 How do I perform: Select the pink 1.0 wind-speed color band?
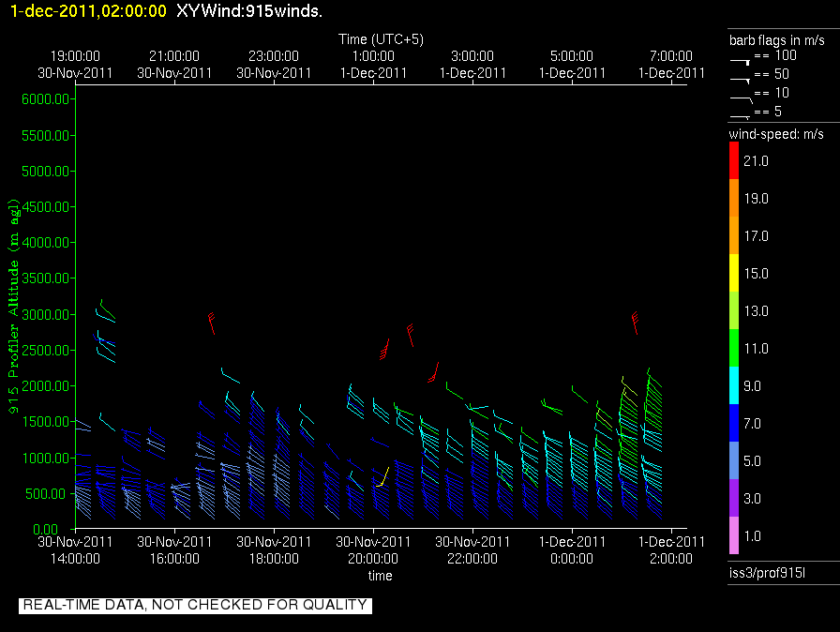[734, 535]
